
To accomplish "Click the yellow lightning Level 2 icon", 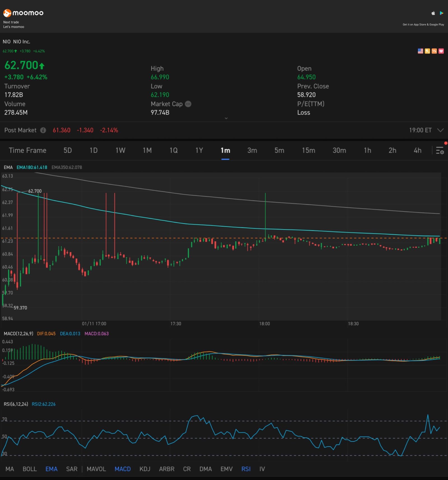I will tap(427, 51).
